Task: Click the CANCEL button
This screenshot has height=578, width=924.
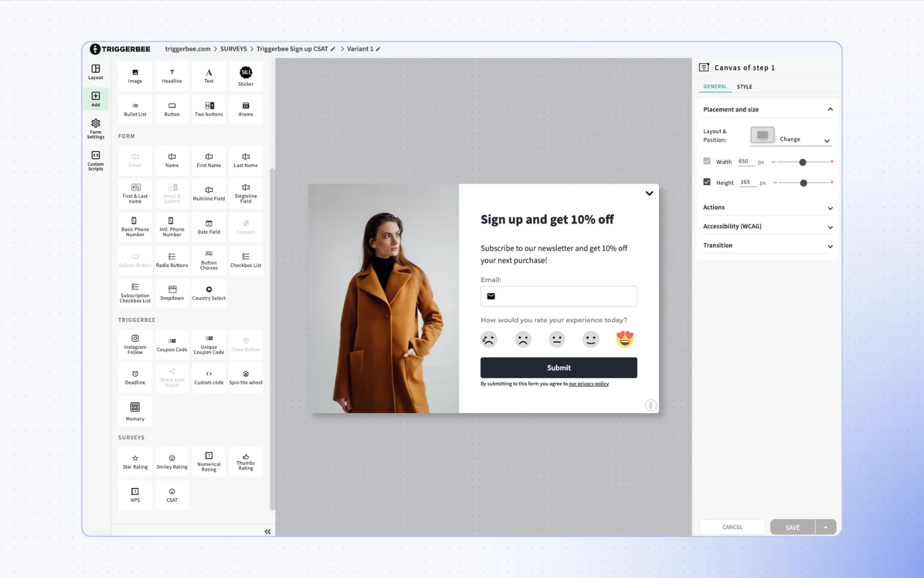Action: (732, 527)
